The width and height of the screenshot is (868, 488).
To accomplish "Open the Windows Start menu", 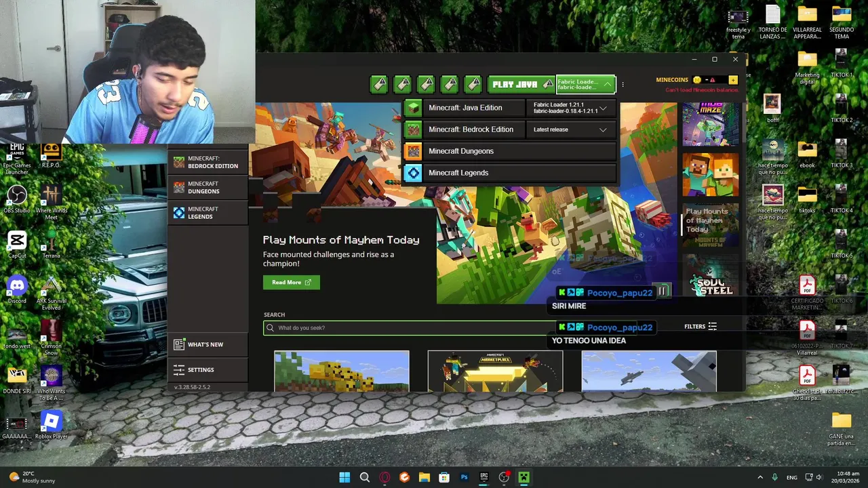I will (344, 477).
